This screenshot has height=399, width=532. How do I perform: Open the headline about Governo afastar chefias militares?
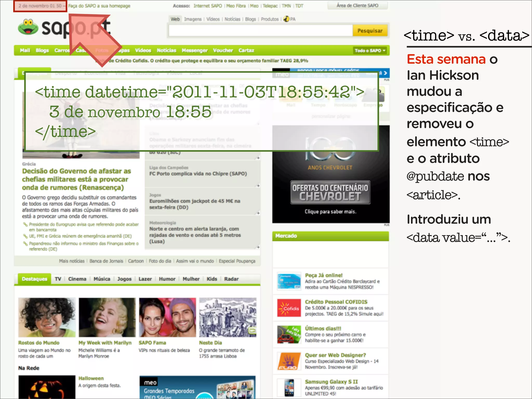76,179
